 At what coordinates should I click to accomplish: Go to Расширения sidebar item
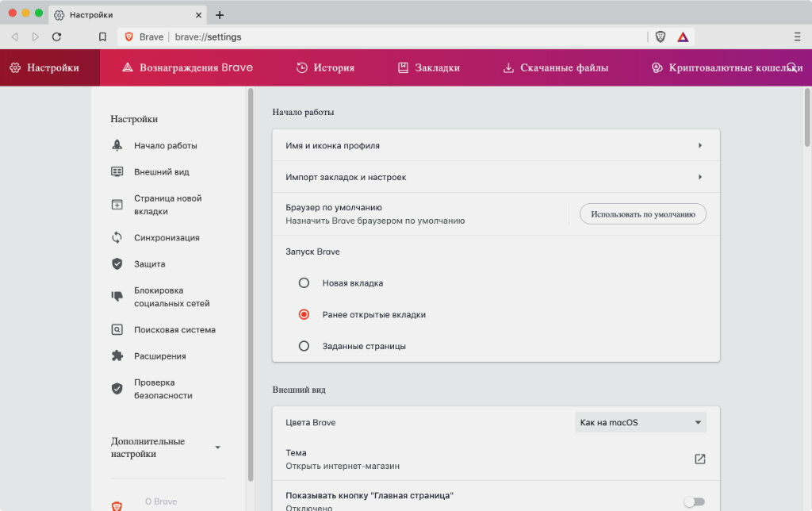tap(160, 356)
